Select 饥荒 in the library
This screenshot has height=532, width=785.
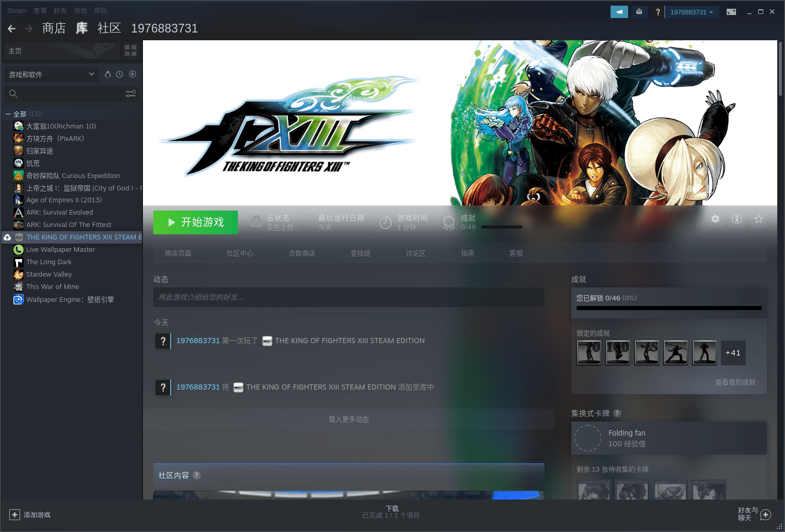click(x=33, y=163)
